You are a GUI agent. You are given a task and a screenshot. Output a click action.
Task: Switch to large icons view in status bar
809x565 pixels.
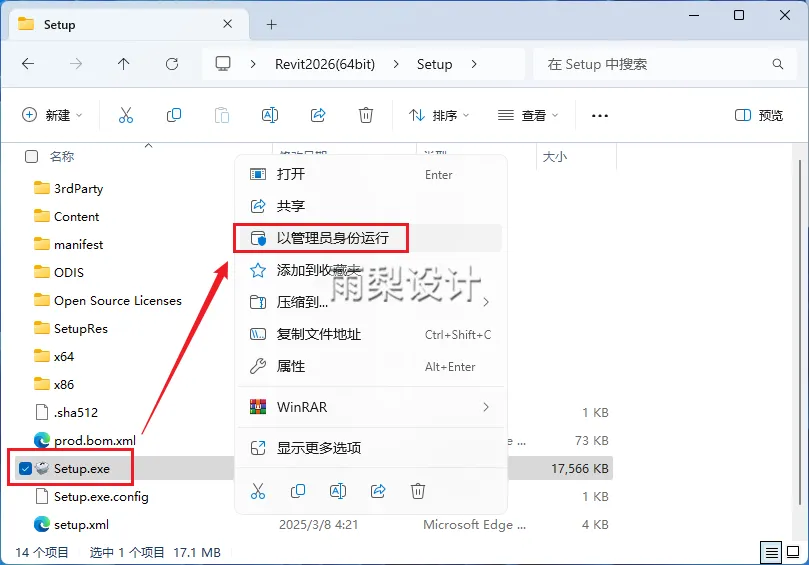point(793,553)
